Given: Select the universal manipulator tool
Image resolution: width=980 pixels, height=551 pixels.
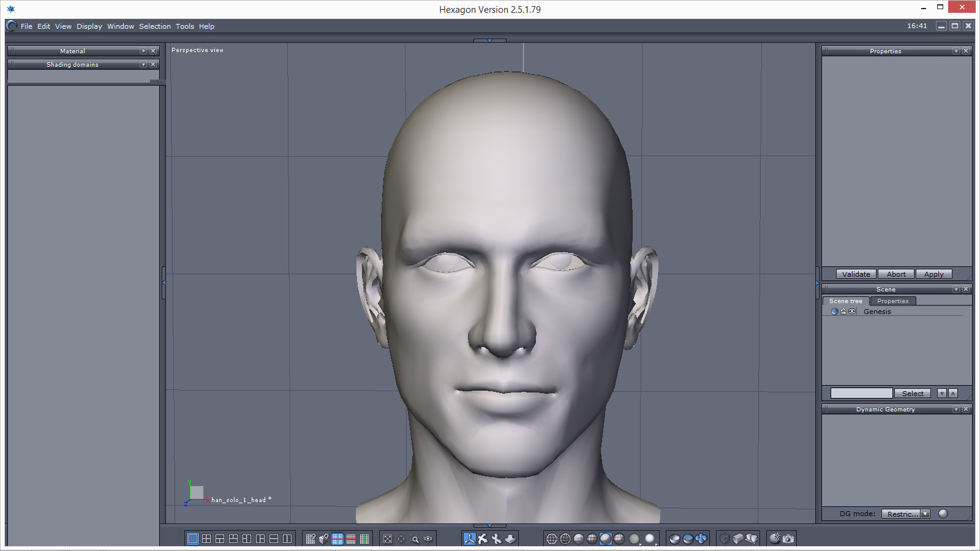Looking at the screenshot, I should pyautogui.click(x=470, y=539).
